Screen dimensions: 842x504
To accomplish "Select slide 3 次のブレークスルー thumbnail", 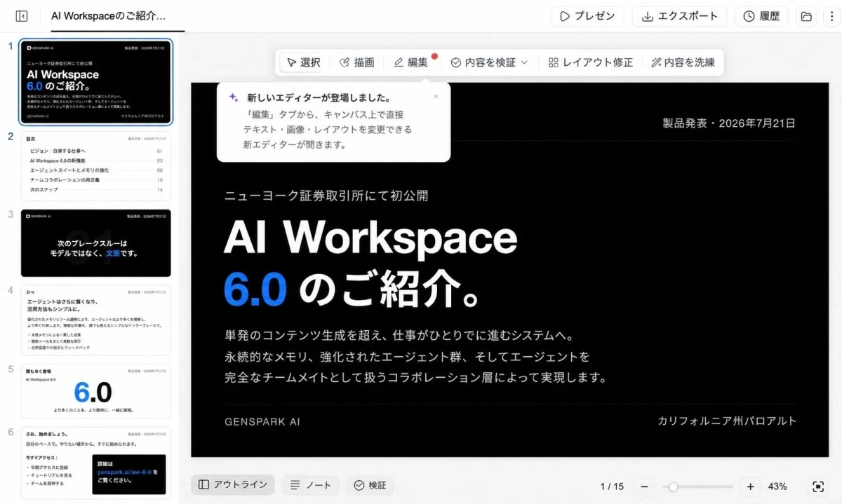I will 96,243.
